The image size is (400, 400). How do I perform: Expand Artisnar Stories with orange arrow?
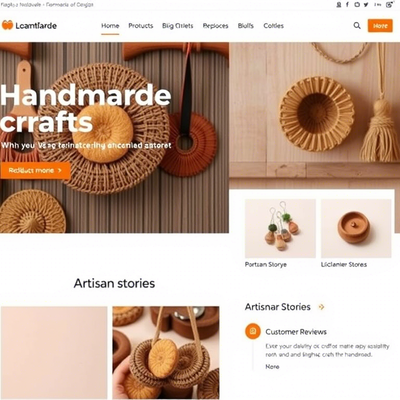click(x=321, y=307)
